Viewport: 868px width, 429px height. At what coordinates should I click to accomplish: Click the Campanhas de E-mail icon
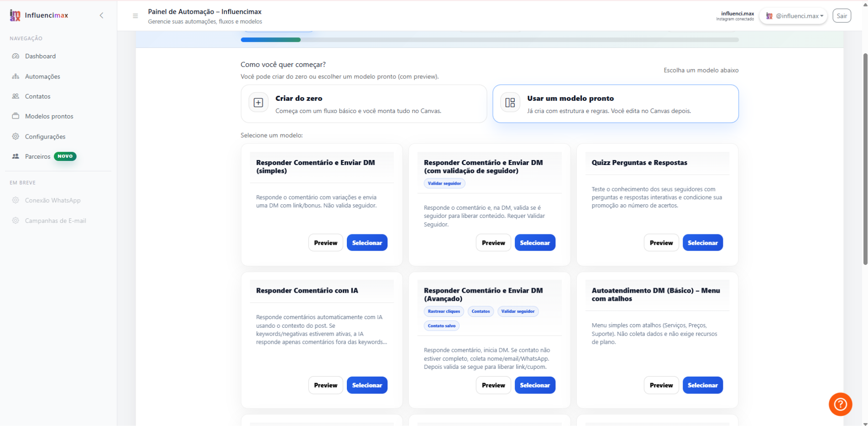[16, 221]
